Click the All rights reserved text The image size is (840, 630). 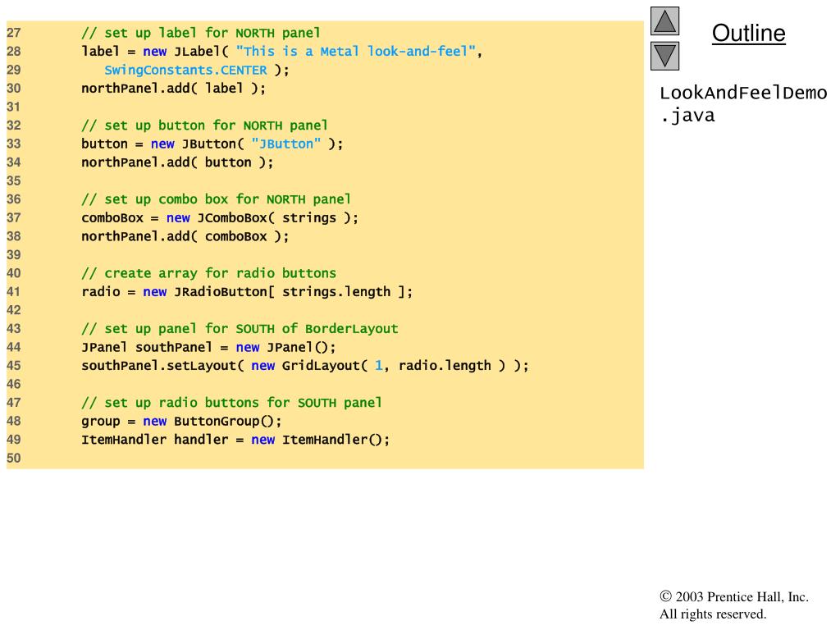pos(713,614)
